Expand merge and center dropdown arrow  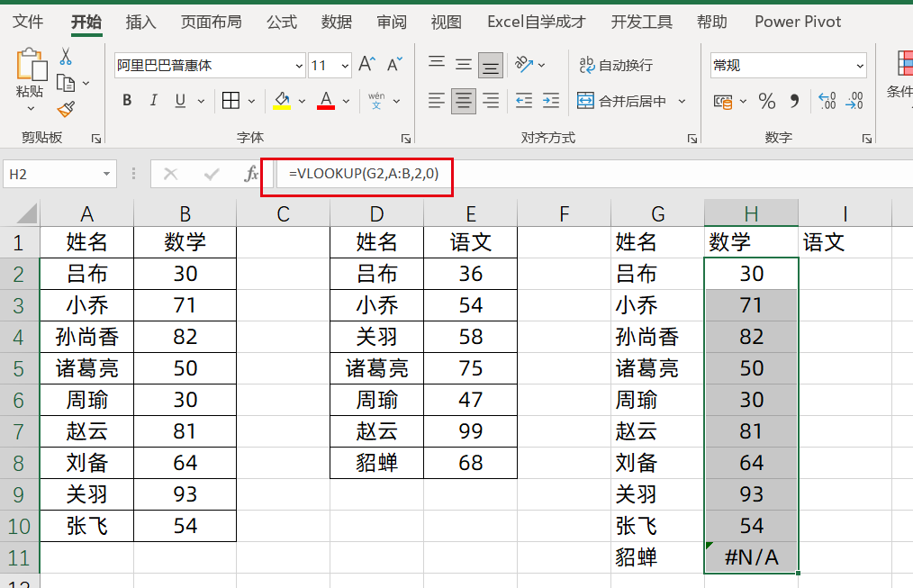[682, 101]
